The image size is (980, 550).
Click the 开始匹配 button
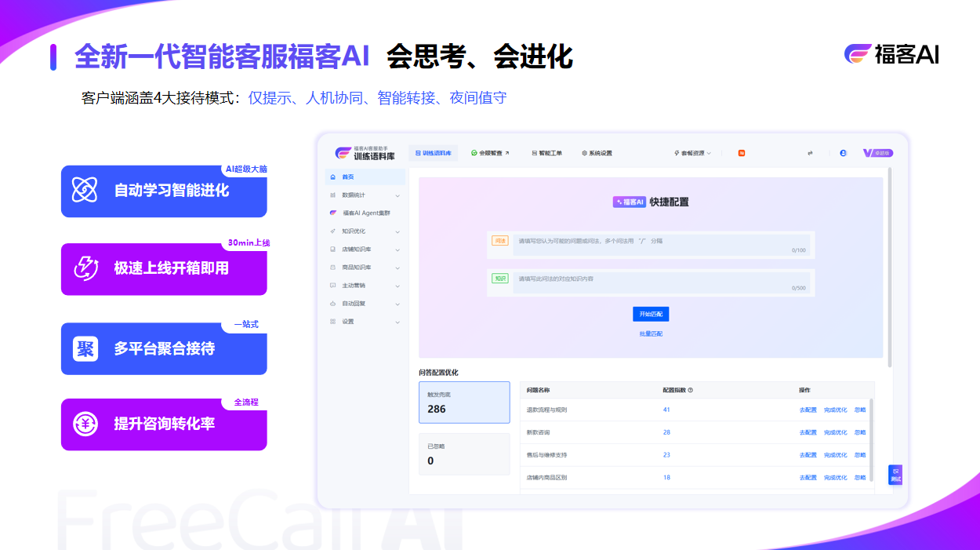[651, 314]
